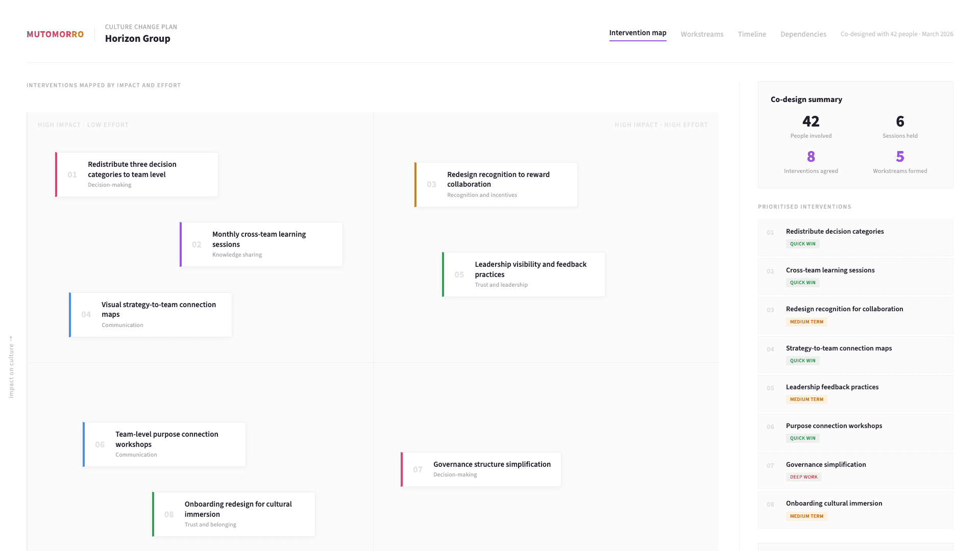Click Redesign recognition to reward collaboration card

click(x=496, y=185)
